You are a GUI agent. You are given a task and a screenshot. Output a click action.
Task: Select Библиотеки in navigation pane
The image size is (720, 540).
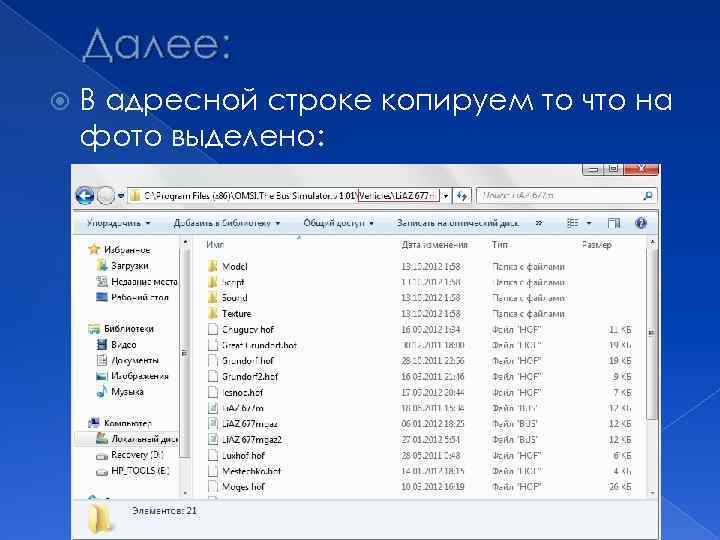pyautogui.click(x=129, y=329)
